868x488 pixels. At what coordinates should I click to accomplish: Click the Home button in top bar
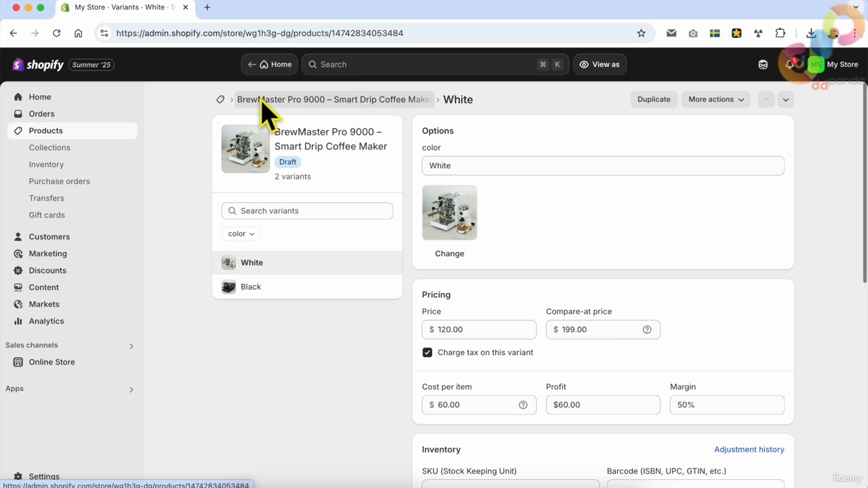269,64
